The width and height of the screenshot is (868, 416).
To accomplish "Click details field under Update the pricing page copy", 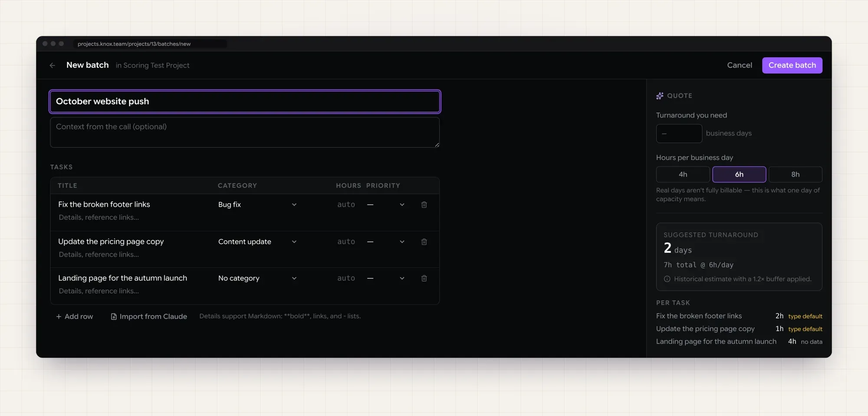I will 99,255.
